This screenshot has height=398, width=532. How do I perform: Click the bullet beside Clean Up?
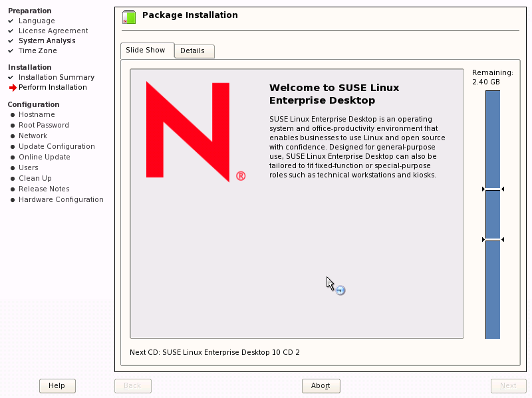click(x=13, y=179)
